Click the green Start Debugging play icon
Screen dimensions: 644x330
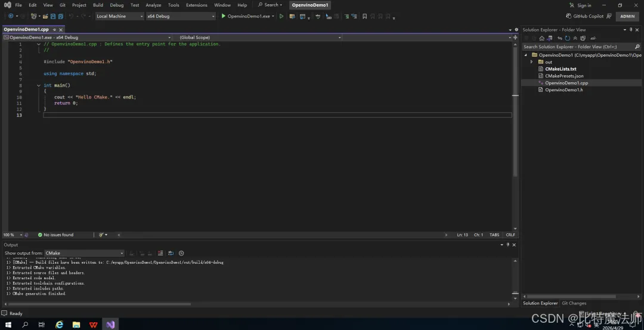tap(224, 16)
